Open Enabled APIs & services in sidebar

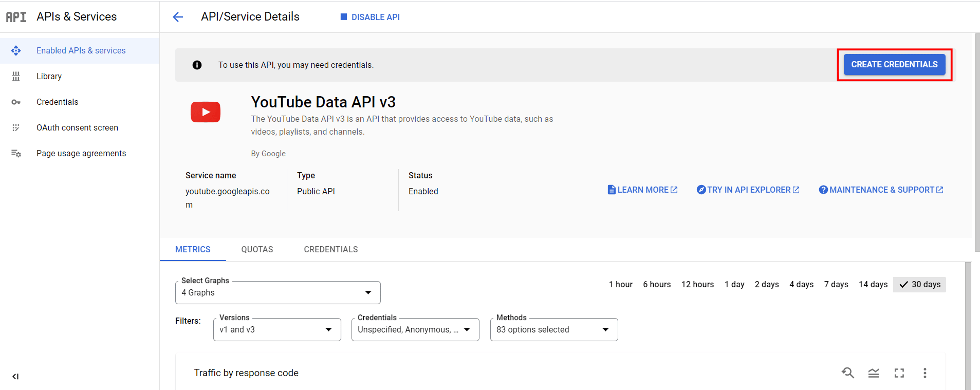click(80, 51)
